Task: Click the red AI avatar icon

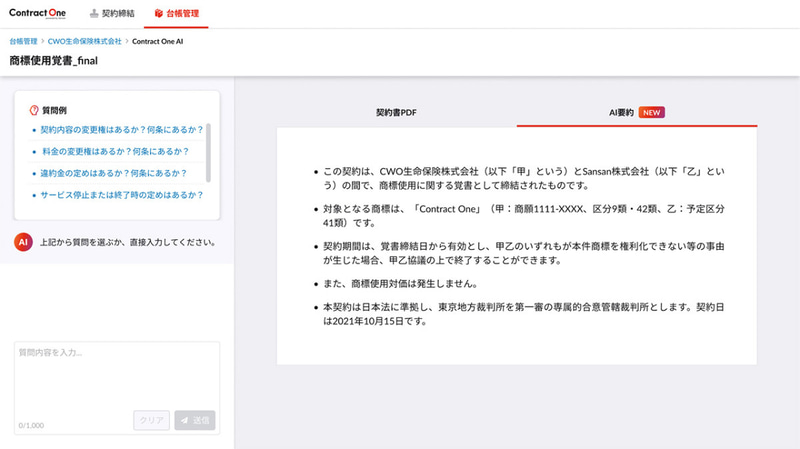Action: click(23, 242)
